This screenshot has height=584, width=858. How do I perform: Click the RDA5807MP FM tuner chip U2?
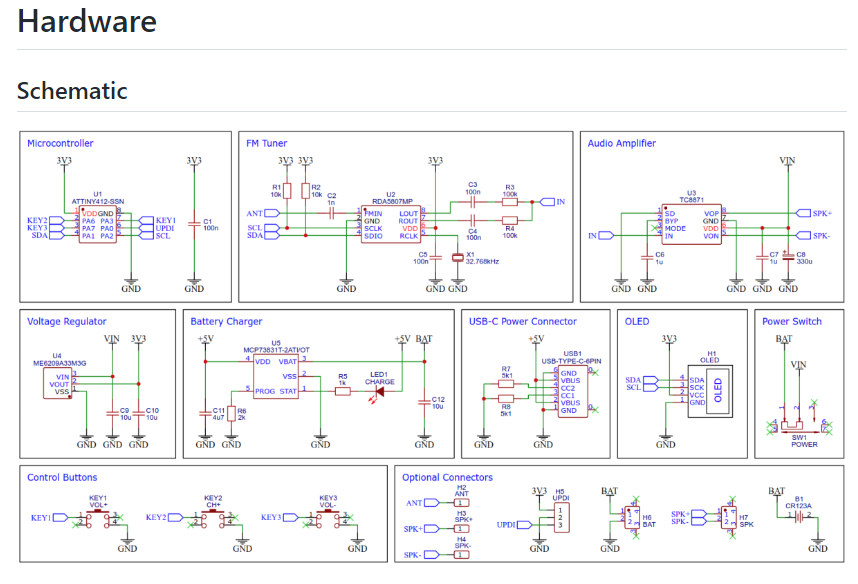click(x=392, y=225)
